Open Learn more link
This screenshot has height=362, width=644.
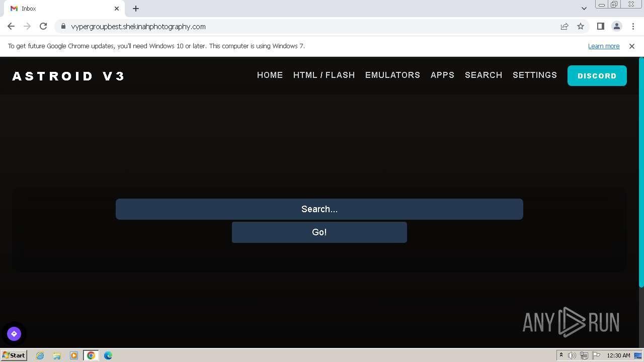click(604, 46)
